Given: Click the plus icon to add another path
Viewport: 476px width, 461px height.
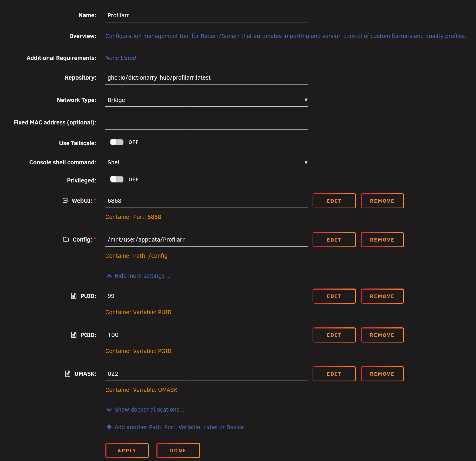Looking at the screenshot, I should click(109, 427).
